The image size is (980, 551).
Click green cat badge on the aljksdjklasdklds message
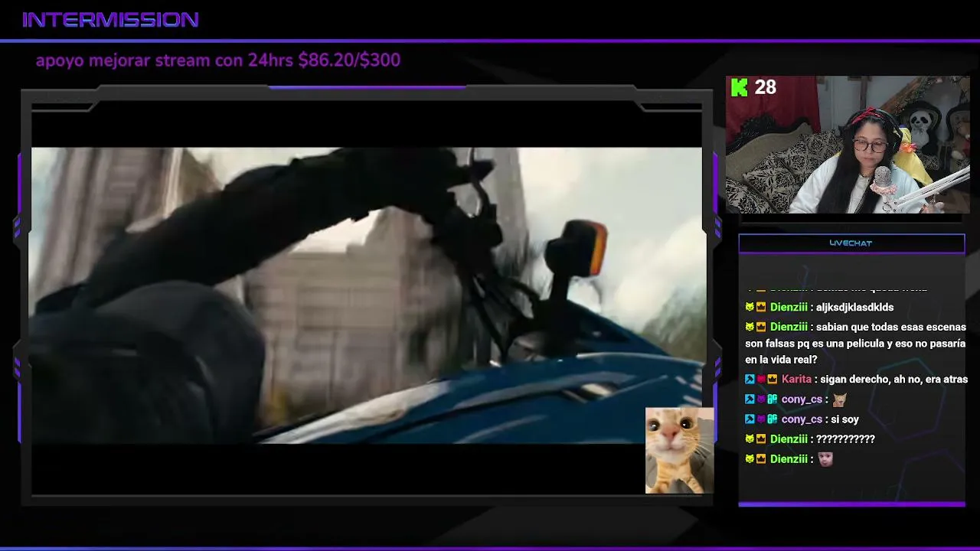click(750, 307)
